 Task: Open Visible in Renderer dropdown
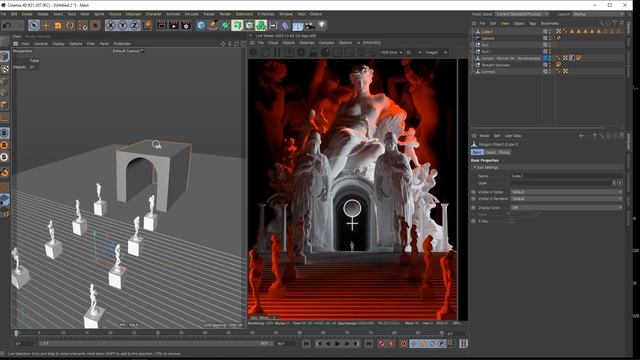point(567,199)
